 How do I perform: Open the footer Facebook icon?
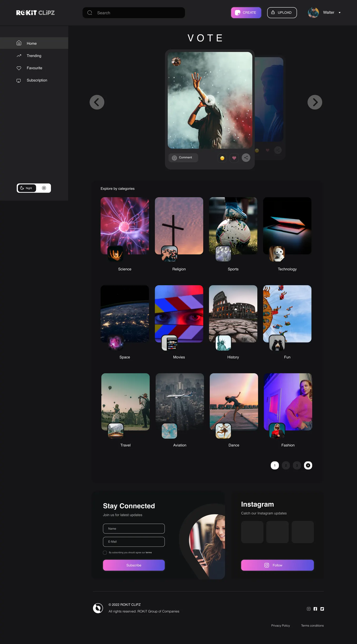315,609
